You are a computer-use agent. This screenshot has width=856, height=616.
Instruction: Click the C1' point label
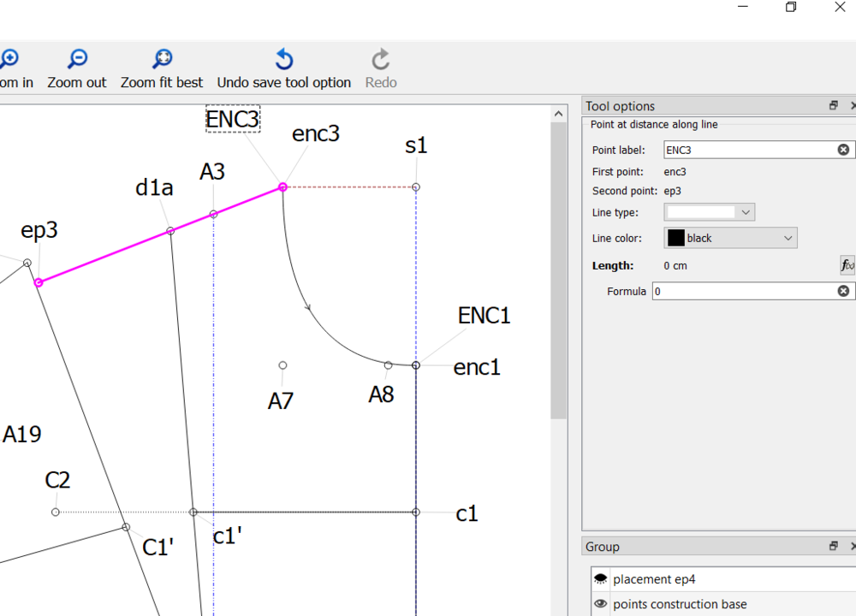[x=158, y=547]
